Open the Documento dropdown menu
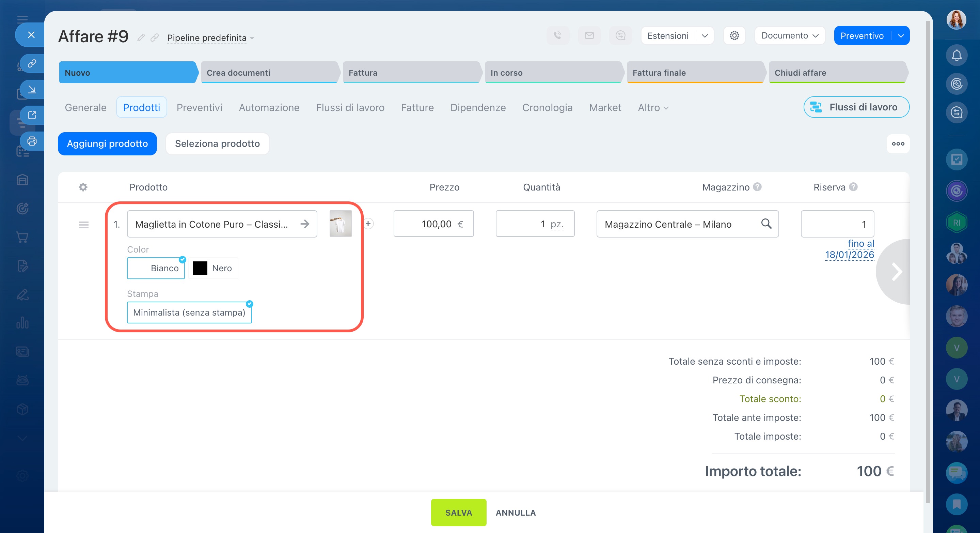Image resolution: width=980 pixels, height=533 pixels. pos(789,35)
